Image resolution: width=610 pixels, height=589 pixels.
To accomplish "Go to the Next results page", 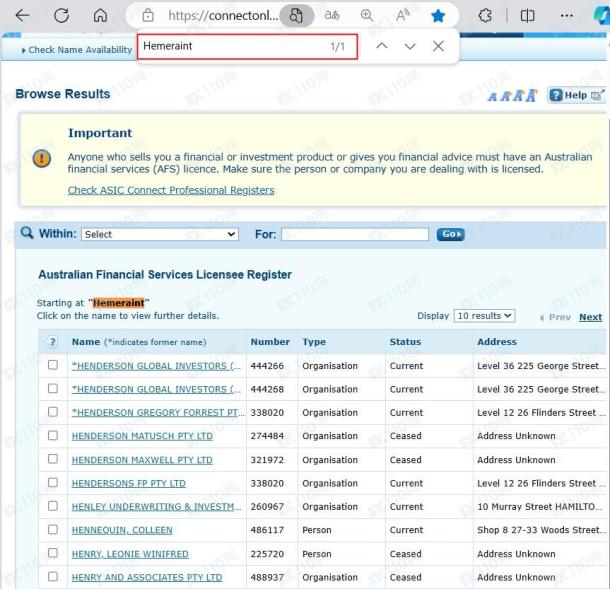I will pyautogui.click(x=590, y=317).
